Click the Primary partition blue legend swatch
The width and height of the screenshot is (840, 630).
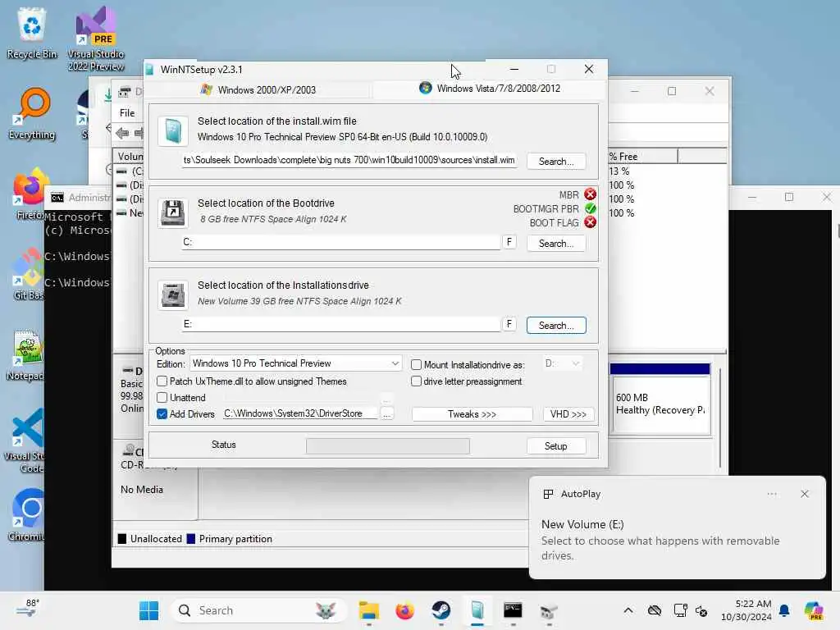[x=190, y=539]
